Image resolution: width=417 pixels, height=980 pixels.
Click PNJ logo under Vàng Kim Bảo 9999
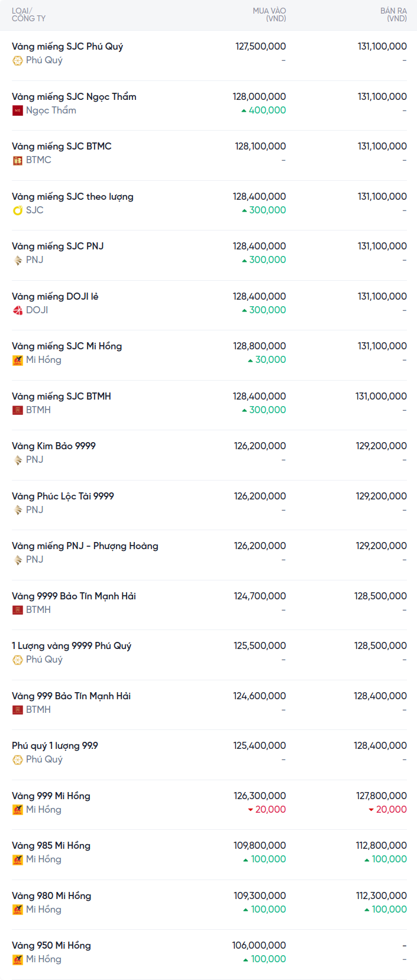pos(18,460)
